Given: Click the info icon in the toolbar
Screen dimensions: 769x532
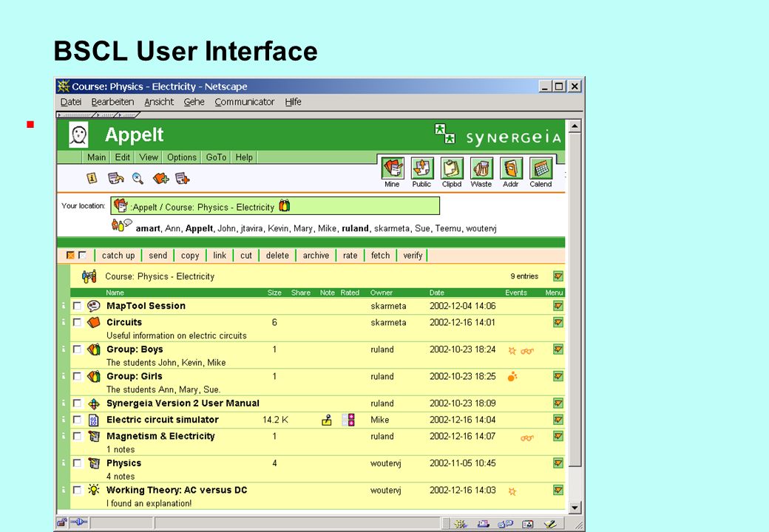Looking at the screenshot, I should [x=92, y=178].
